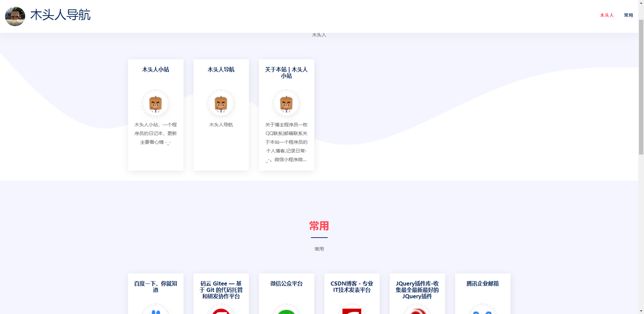Screen dimensions: 644x314
Task: Open the 木头人小站 card title link
Action: click(156, 70)
